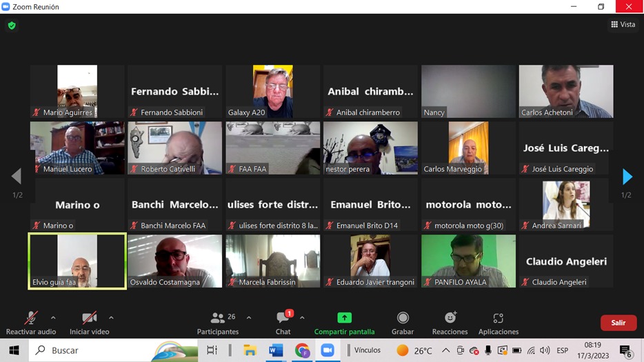
Task: Select the FAA FAA video tile
Action: (273, 148)
